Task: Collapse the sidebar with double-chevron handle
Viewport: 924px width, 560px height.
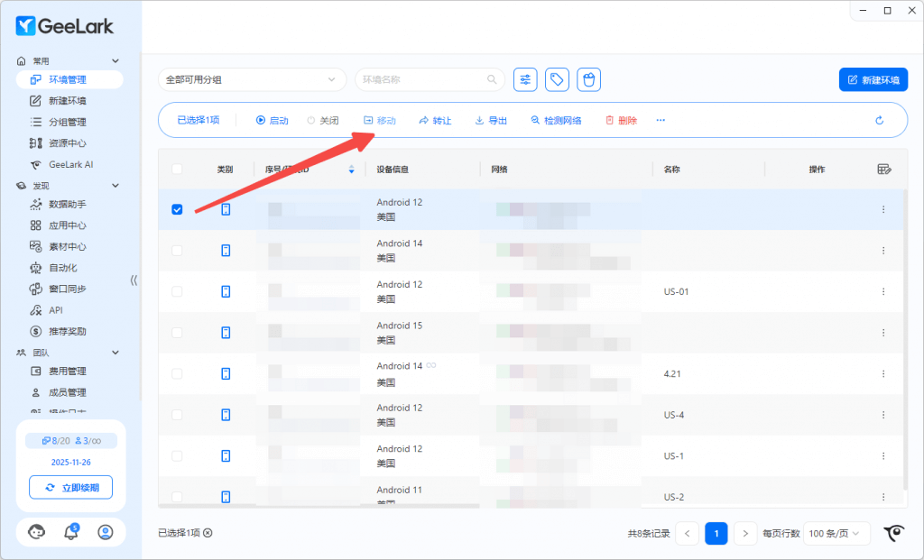Action: coord(134,280)
